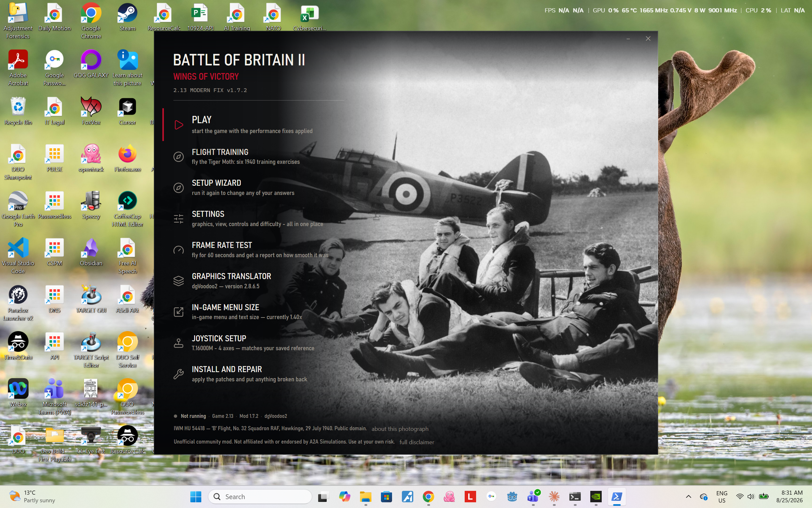The image size is (812, 508).
Task: Open File Explorer from the taskbar
Action: point(365,497)
